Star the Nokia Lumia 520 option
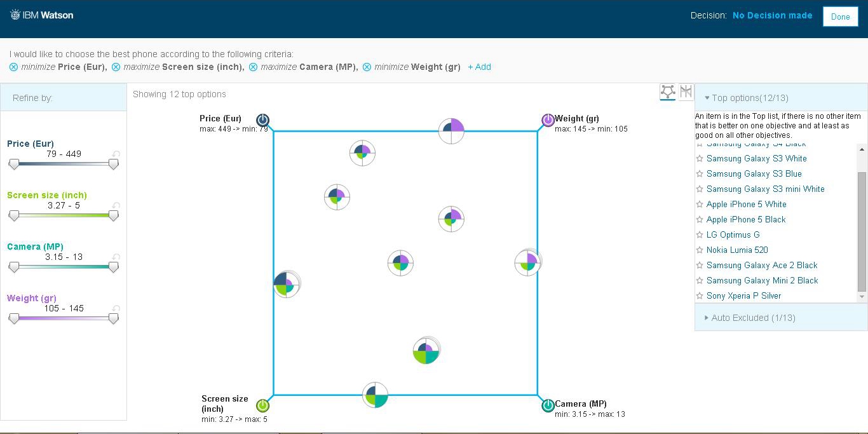The width and height of the screenshot is (868, 434). pos(700,250)
